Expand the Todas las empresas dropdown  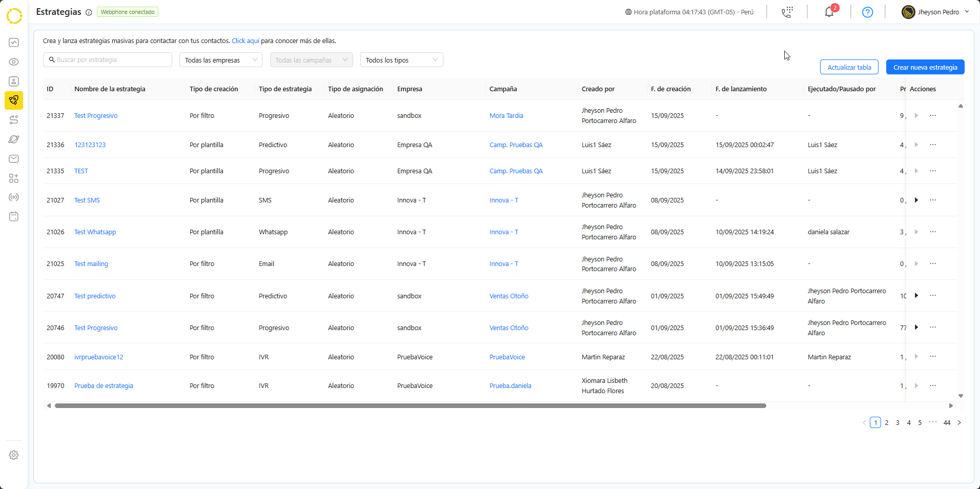click(220, 60)
